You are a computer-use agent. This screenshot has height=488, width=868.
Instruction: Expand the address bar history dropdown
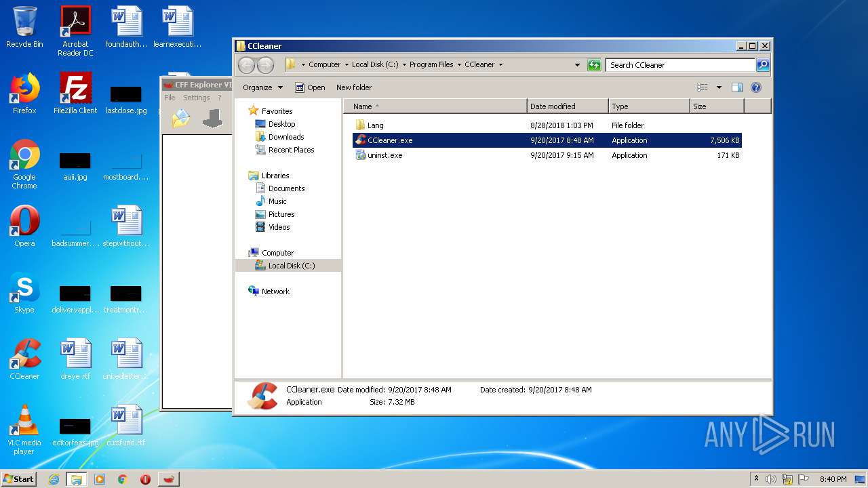click(577, 65)
